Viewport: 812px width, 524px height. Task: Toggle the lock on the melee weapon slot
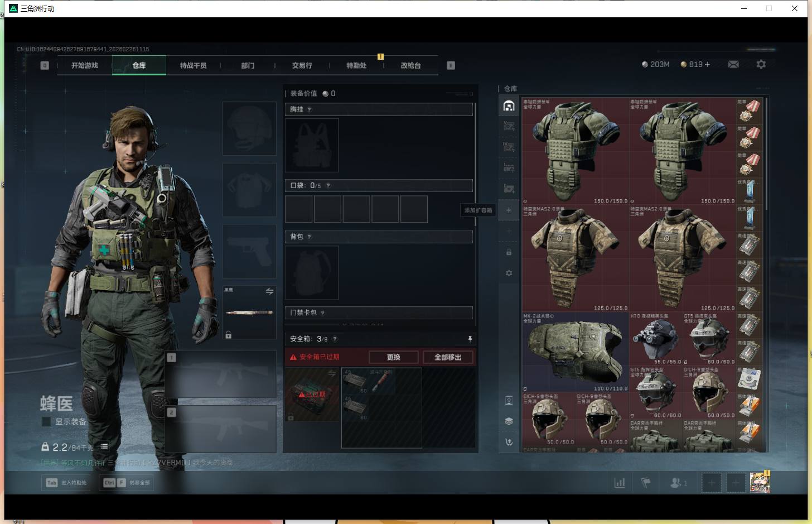[x=228, y=335]
